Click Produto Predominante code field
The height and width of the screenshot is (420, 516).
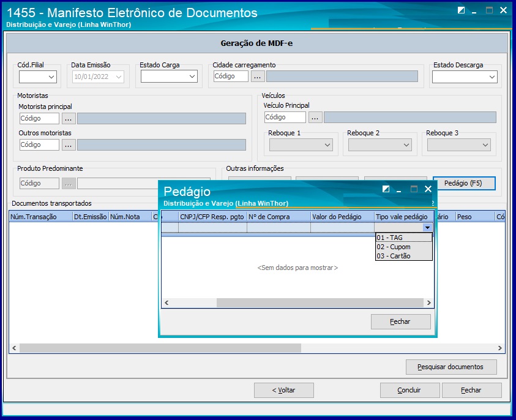coord(39,183)
